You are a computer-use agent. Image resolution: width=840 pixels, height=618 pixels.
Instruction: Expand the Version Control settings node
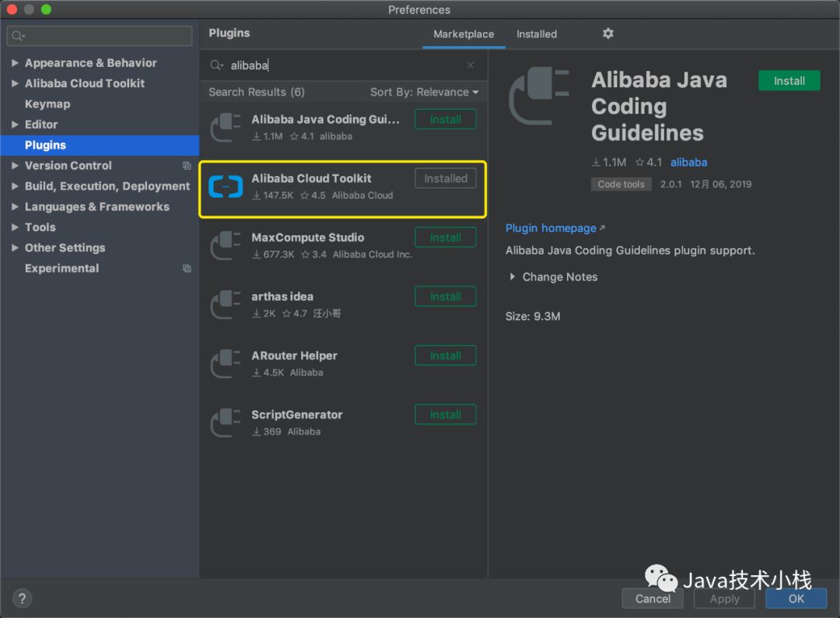coord(15,166)
